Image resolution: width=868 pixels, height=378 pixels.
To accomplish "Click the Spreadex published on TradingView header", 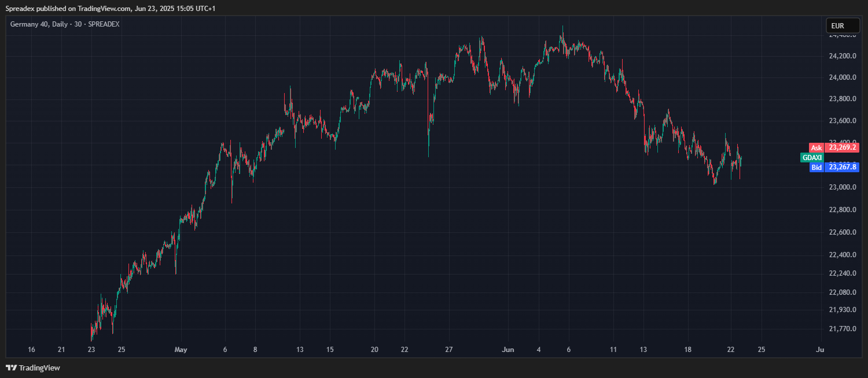I will click(111, 9).
